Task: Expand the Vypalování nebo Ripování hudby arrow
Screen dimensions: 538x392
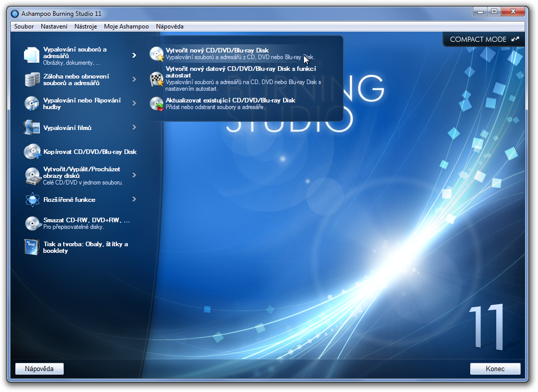Action: (x=134, y=103)
